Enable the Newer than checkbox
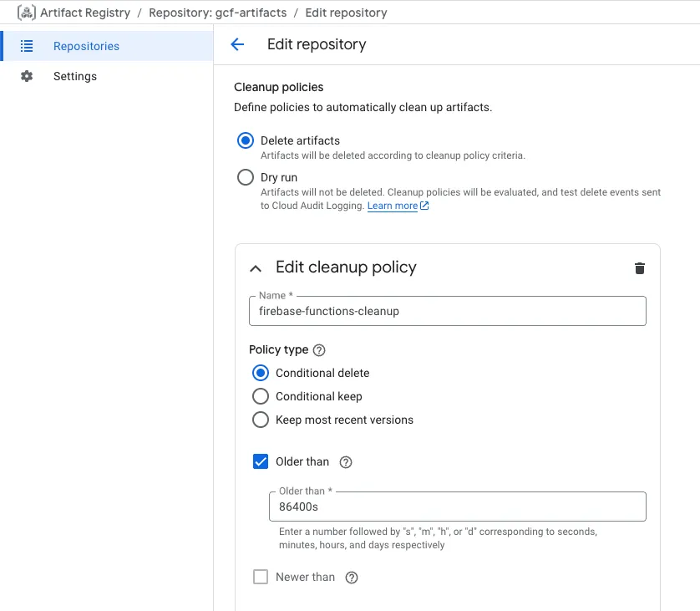700x611 pixels. click(261, 577)
